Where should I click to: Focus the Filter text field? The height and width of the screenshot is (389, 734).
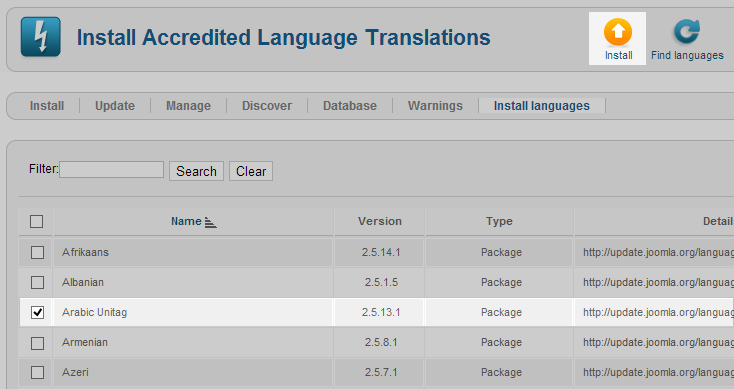click(x=111, y=169)
